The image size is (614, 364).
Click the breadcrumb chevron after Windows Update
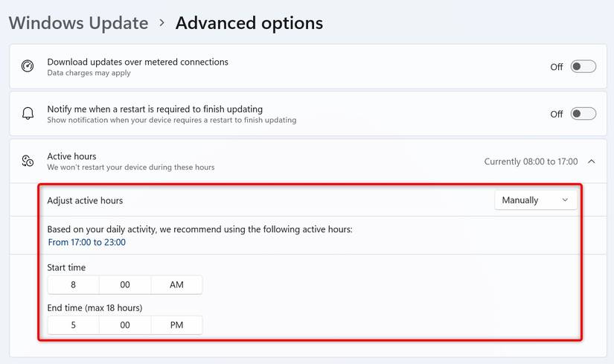162,23
